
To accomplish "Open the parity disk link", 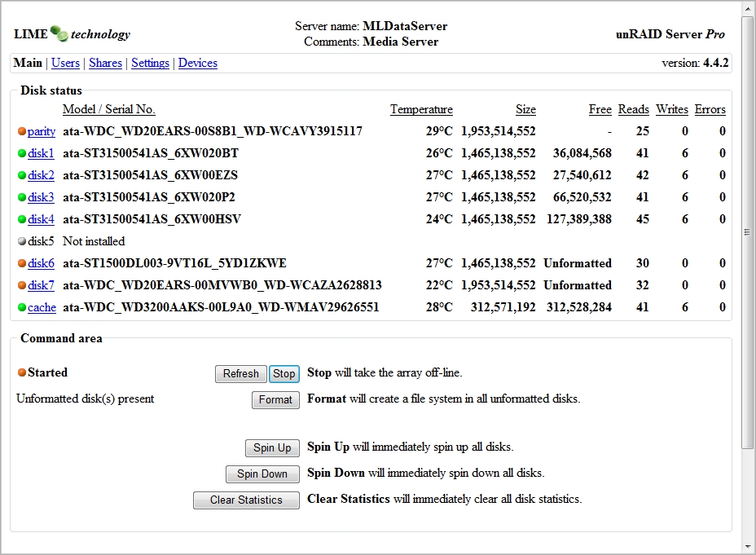I will tap(42, 132).
